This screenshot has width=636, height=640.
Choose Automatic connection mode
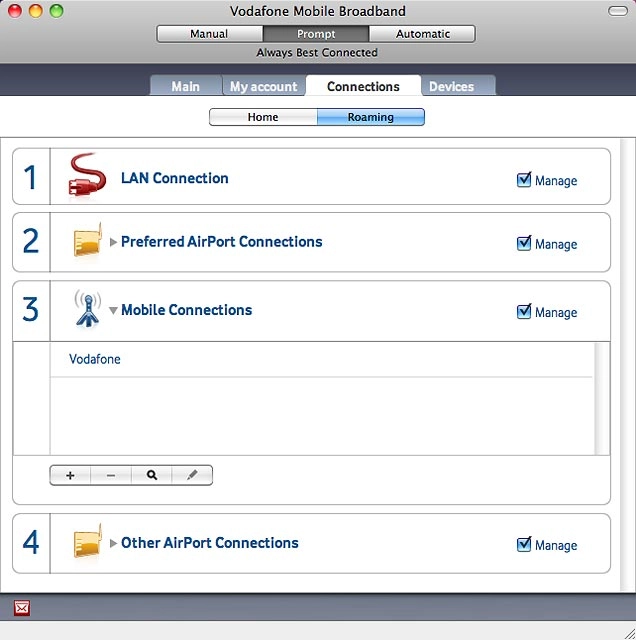pyautogui.click(x=423, y=34)
